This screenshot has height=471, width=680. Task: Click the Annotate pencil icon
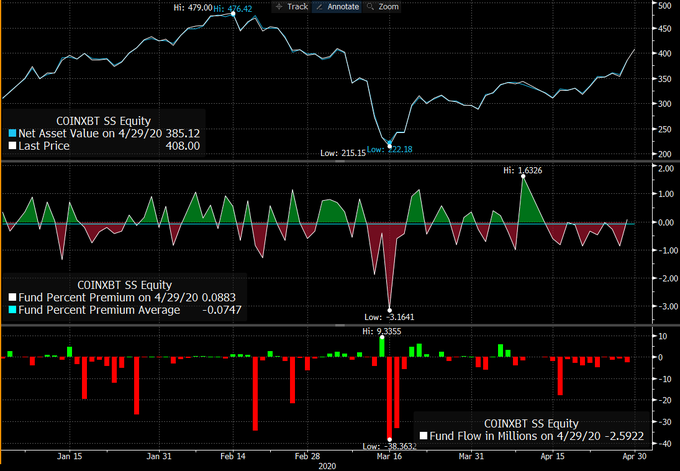click(322, 6)
